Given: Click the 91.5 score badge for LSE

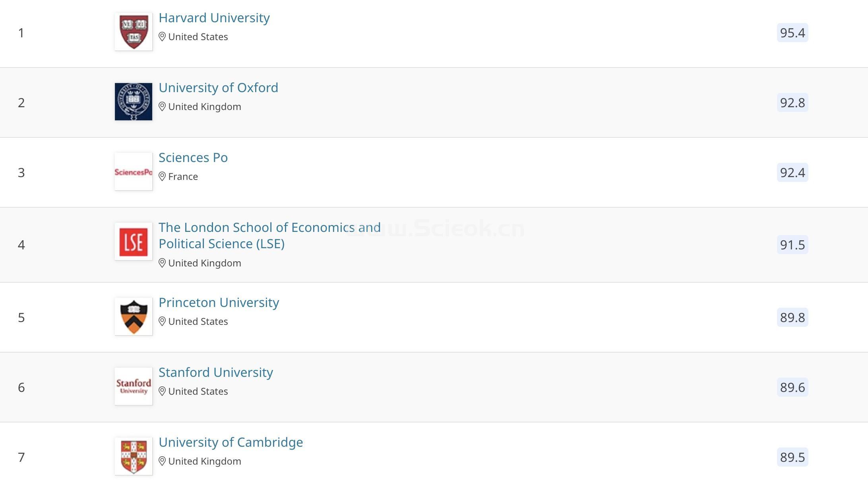Looking at the screenshot, I should (x=792, y=245).
